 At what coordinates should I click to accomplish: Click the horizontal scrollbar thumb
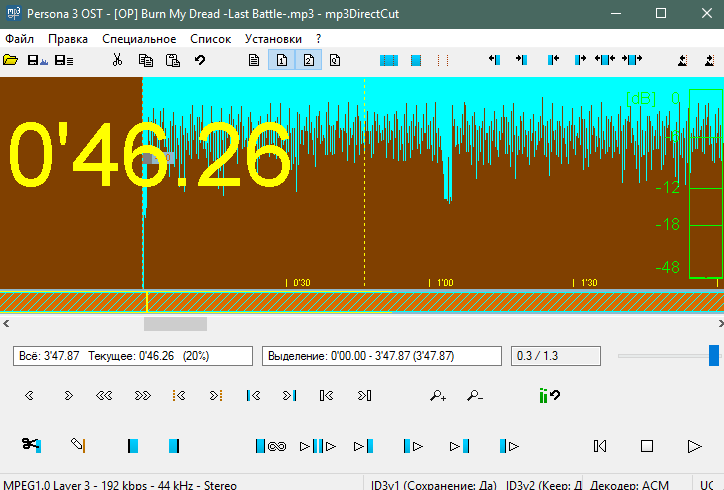(175, 324)
